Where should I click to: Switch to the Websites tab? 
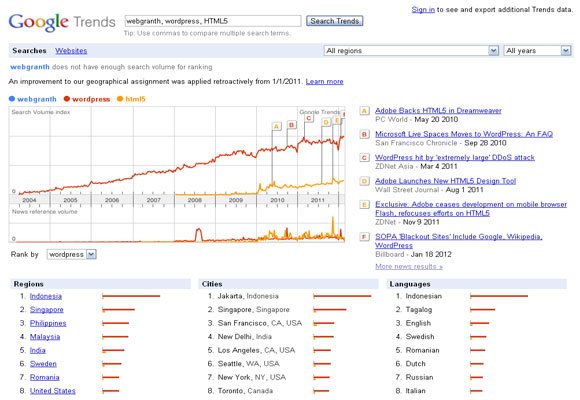click(71, 51)
